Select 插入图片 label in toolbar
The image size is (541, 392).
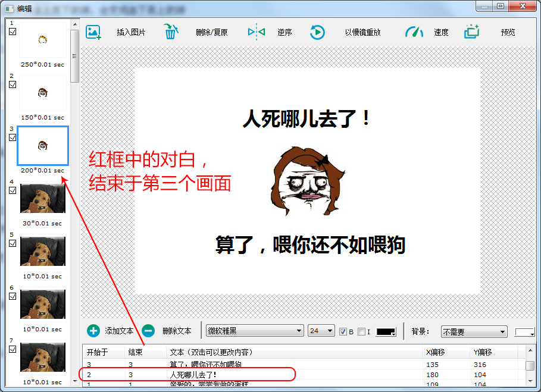tap(131, 32)
